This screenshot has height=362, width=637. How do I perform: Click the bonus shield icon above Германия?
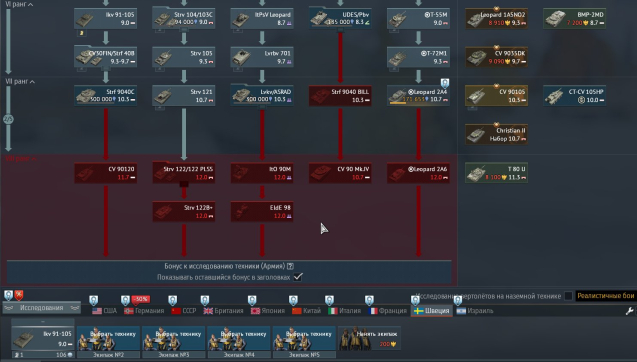point(125,300)
